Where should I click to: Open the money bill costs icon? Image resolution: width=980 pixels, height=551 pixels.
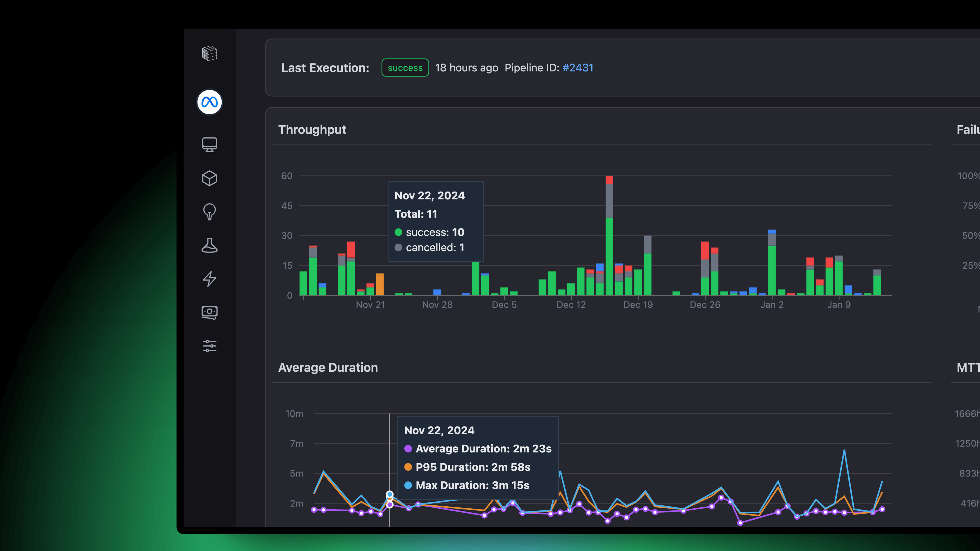[x=209, y=312]
